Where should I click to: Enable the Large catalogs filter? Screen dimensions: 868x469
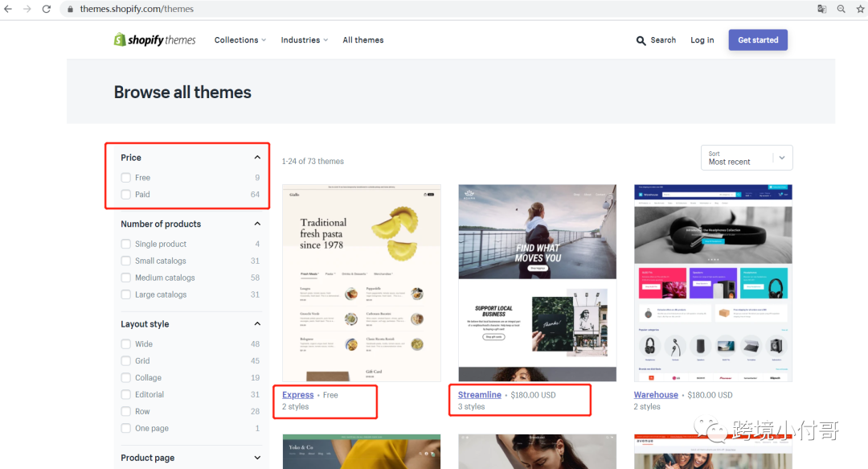(x=125, y=294)
